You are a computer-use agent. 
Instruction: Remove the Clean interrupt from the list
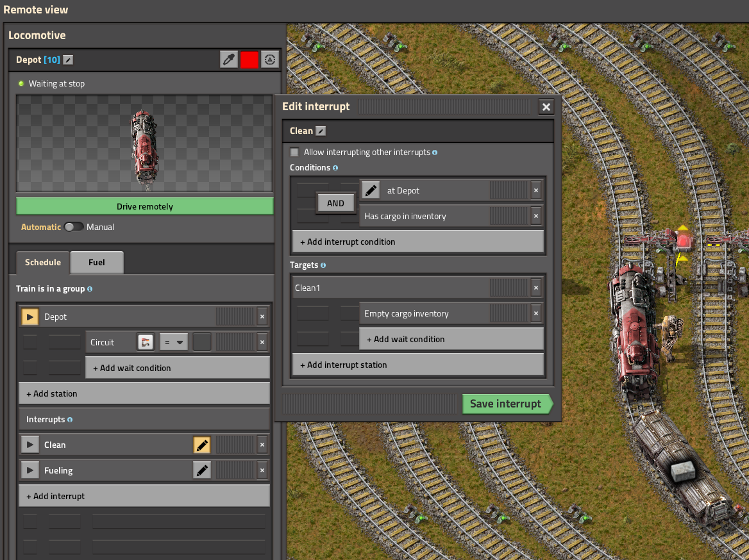click(x=262, y=445)
